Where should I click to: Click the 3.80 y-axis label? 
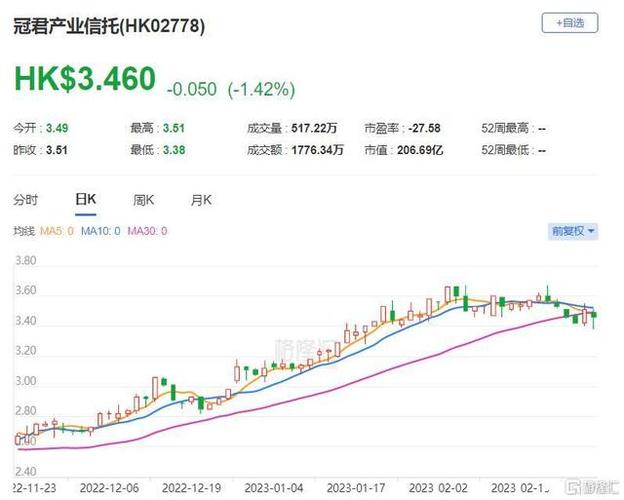(25, 261)
